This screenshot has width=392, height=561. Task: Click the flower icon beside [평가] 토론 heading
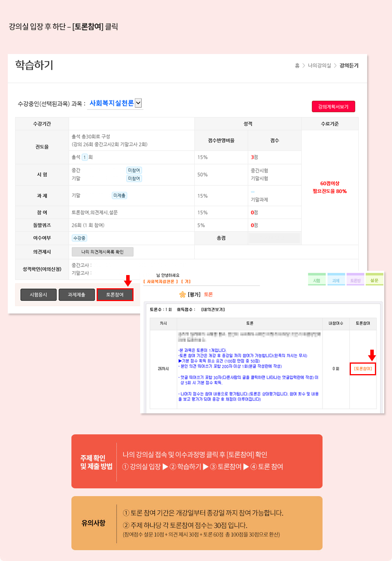coord(182,294)
